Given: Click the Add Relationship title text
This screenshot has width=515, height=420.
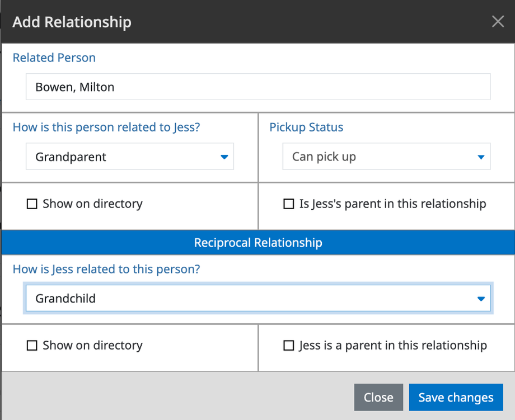Looking at the screenshot, I should (72, 22).
